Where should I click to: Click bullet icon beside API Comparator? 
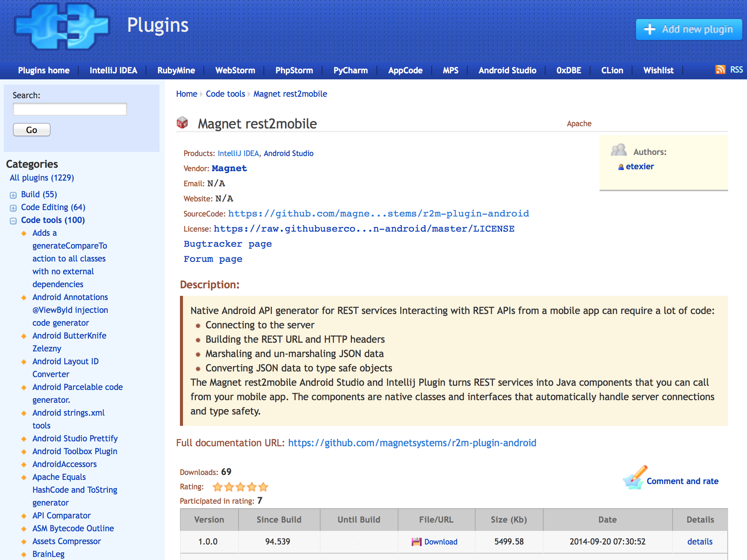24,516
